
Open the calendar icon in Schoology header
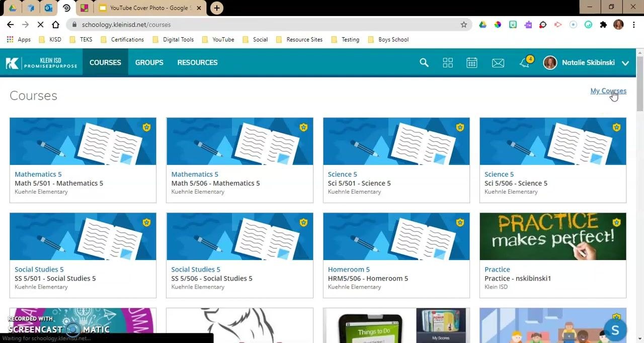coord(471,62)
